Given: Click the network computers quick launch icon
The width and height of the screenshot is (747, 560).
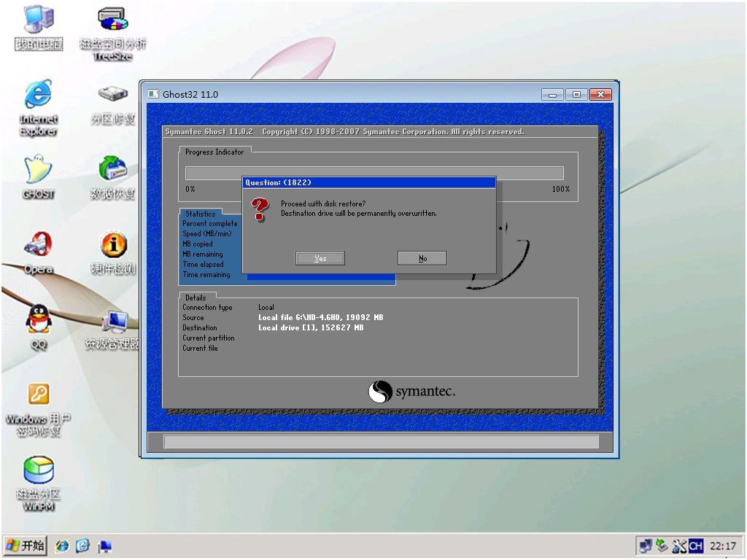Looking at the screenshot, I should (x=104, y=545).
